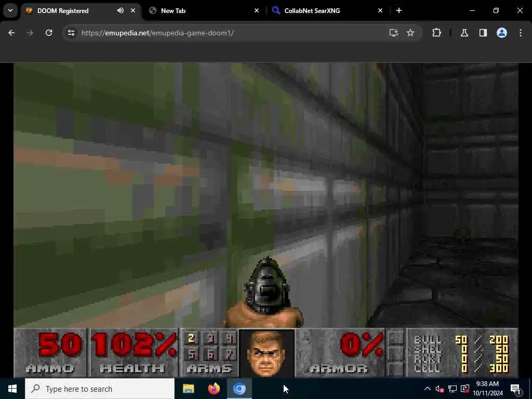Click the Type here to search box
The height and width of the screenshot is (399, 532).
pyautogui.click(x=100, y=389)
